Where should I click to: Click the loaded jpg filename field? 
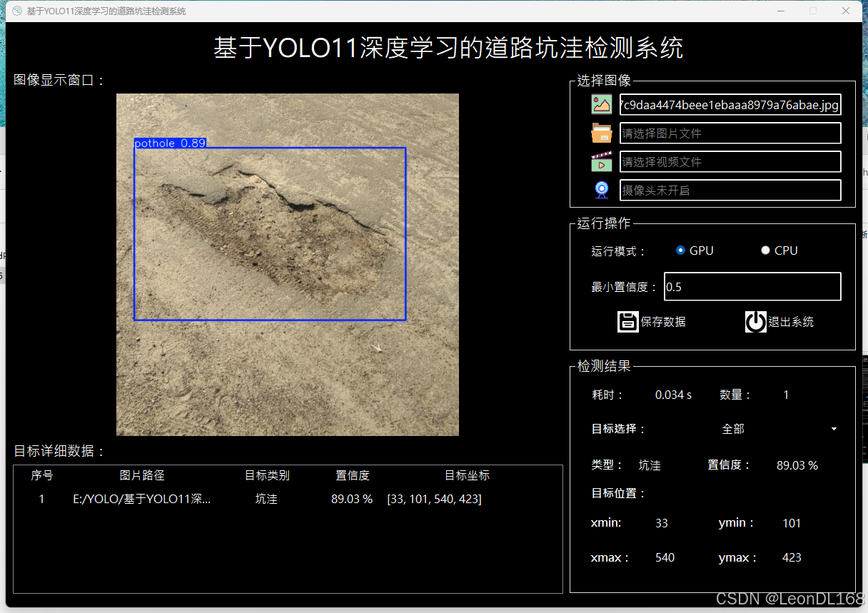730,104
